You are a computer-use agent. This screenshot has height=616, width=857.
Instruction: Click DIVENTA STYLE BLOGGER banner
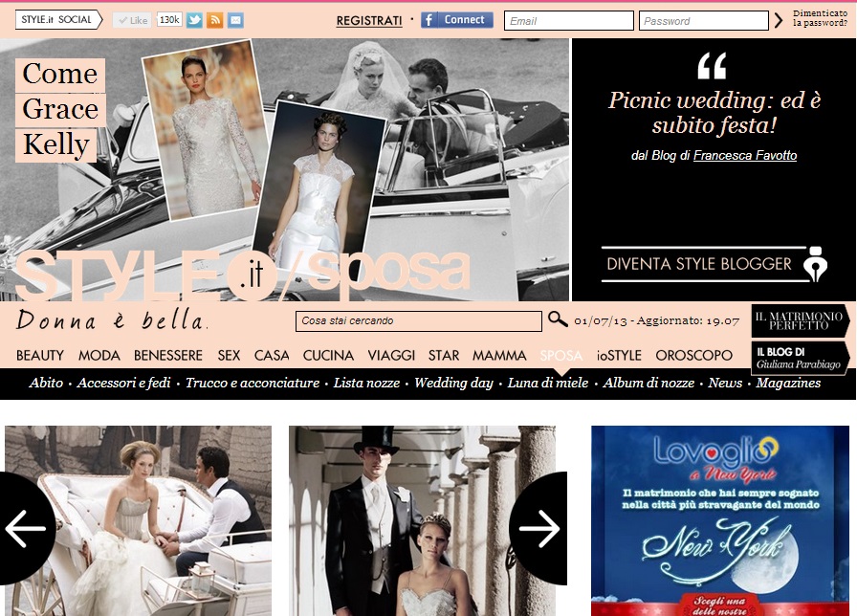click(714, 264)
